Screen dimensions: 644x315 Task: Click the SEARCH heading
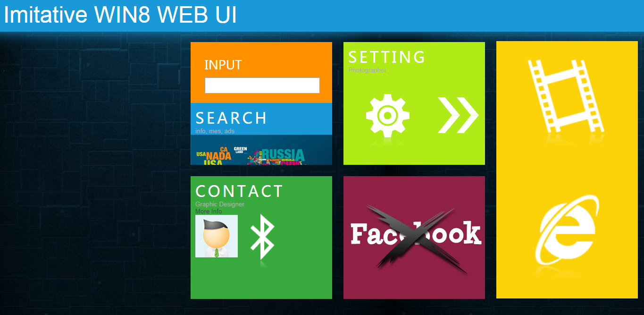pyautogui.click(x=231, y=118)
